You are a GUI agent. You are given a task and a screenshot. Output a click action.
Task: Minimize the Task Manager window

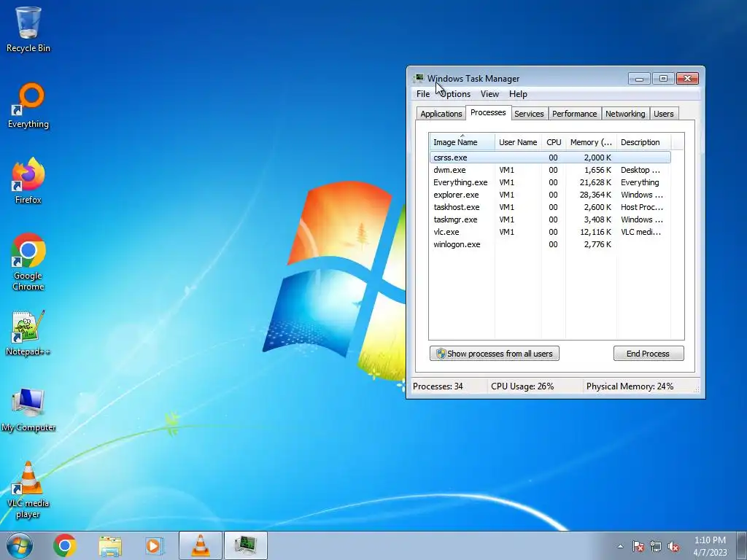(x=639, y=79)
